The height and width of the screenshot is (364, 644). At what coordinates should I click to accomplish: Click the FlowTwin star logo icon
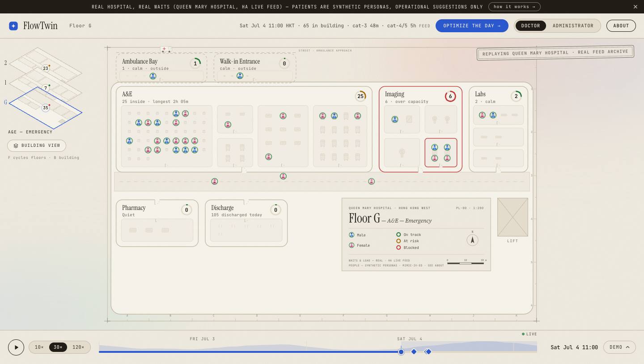click(13, 26)
